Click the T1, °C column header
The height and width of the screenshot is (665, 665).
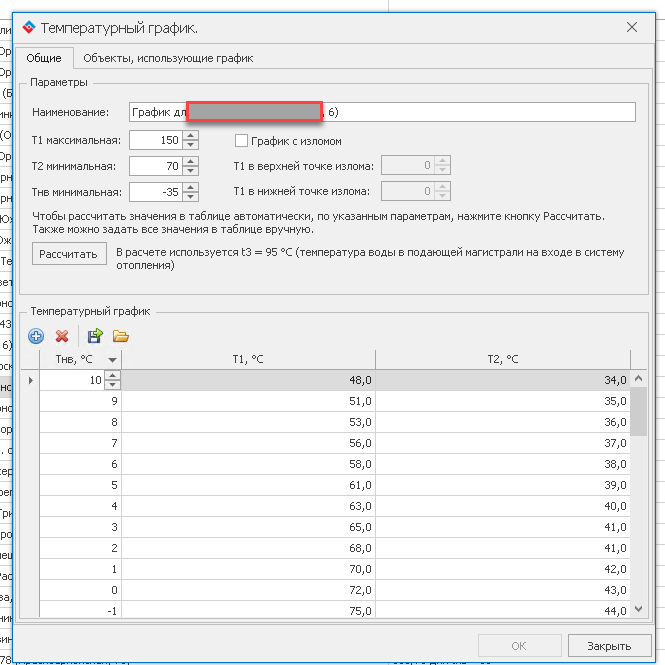(248, 360)
